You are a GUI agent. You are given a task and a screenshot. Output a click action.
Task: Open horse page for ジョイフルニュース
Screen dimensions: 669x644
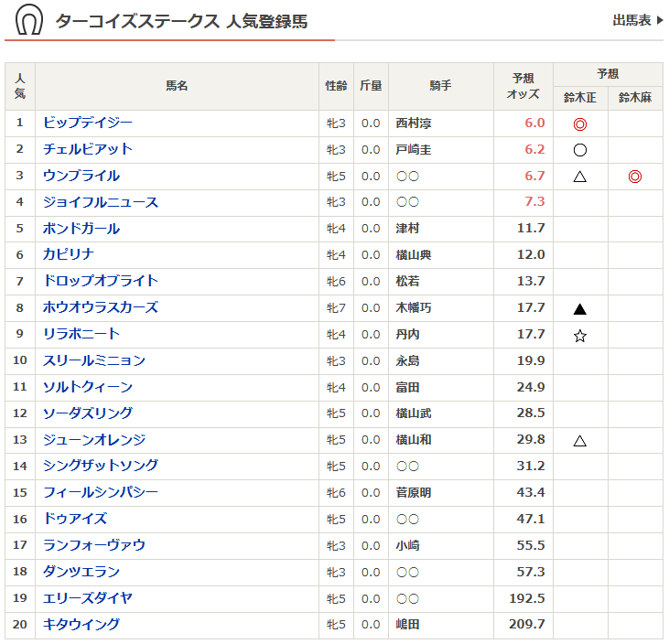[x=101, y=202]
